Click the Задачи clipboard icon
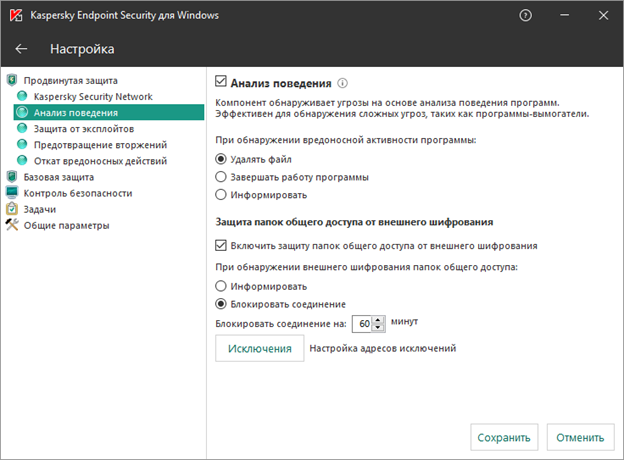 [12, 209]
